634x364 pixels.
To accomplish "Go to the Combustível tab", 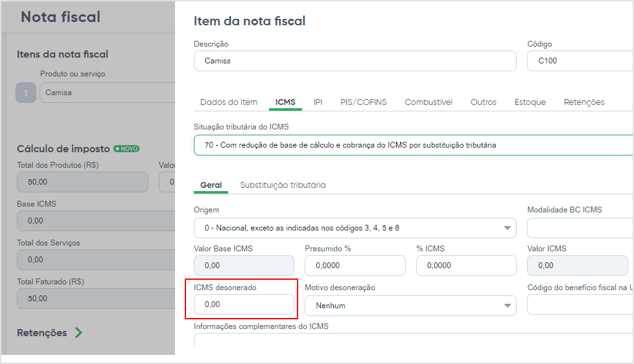I will 429,102.
